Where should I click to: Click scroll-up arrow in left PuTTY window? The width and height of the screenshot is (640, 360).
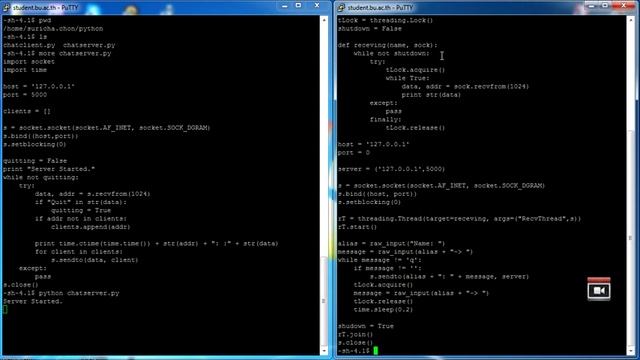click(x=324, y=20)
